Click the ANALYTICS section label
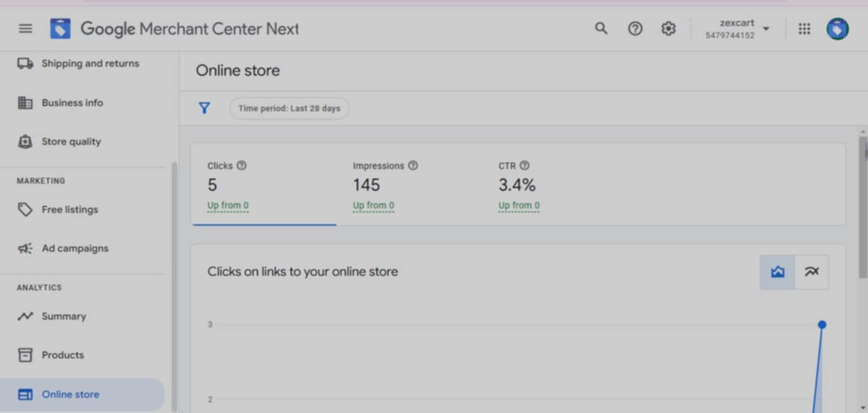 [39, 288]
